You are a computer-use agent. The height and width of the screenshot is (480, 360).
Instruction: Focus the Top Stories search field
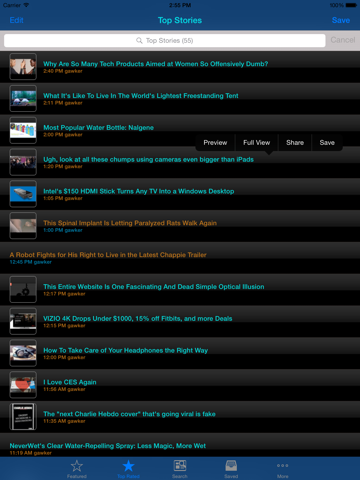tap(165, 40)
